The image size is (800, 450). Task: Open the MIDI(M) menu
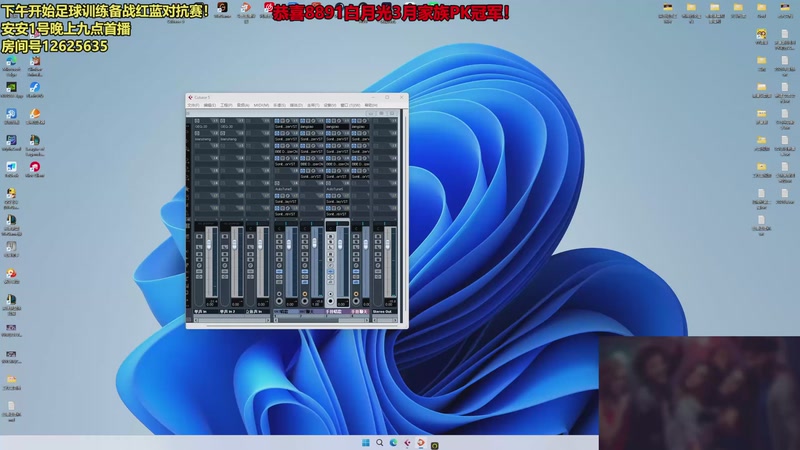pos(261,105)
